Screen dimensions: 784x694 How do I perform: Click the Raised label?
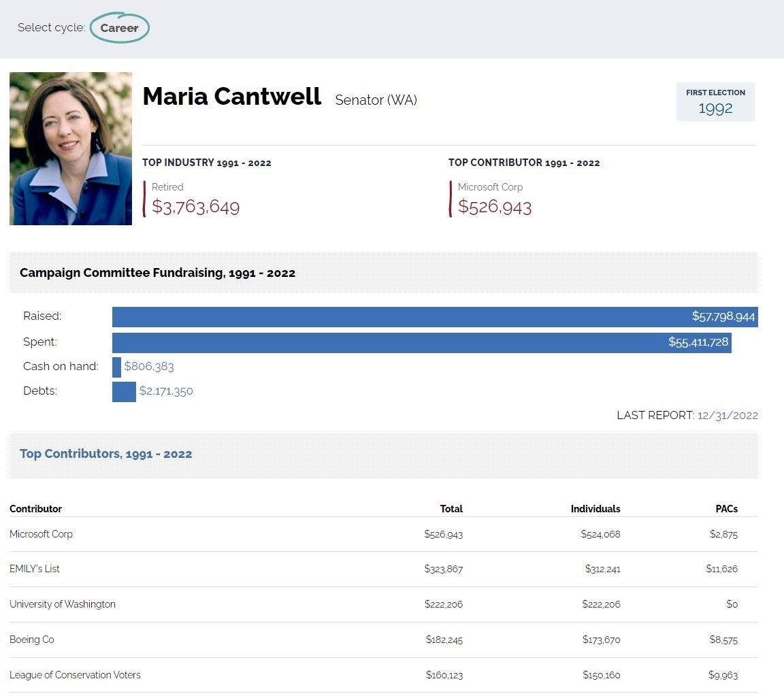42,316
